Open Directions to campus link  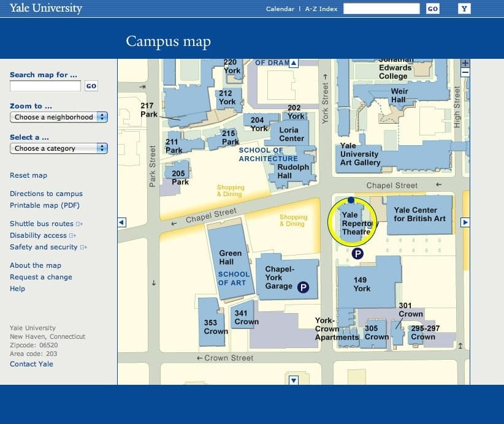(x=46, y=194)
